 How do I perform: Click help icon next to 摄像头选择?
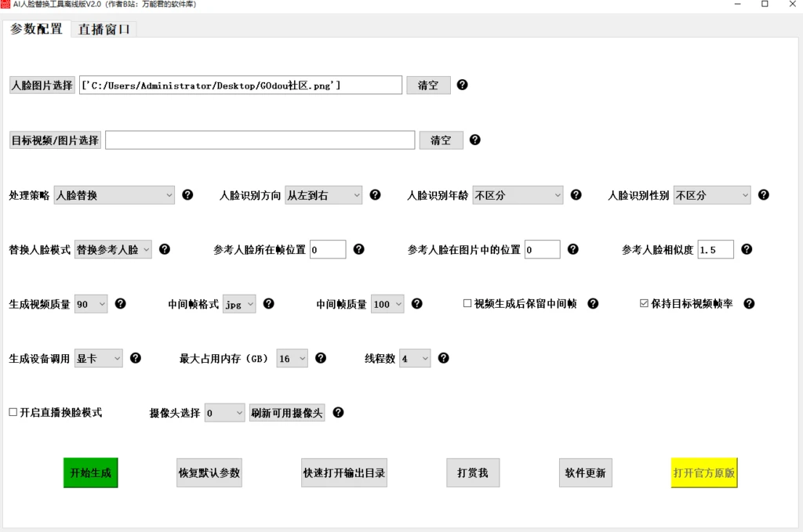[x=338, y=412]
